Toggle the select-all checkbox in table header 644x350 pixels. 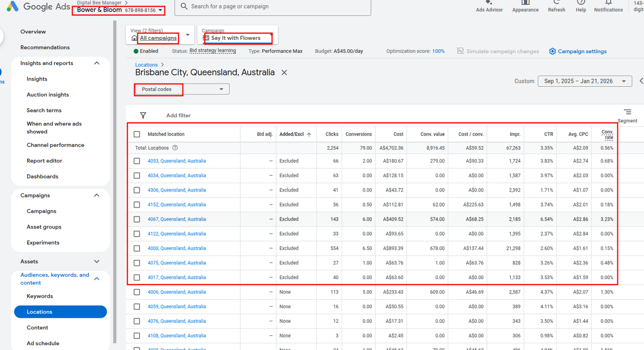click(137, 134)
